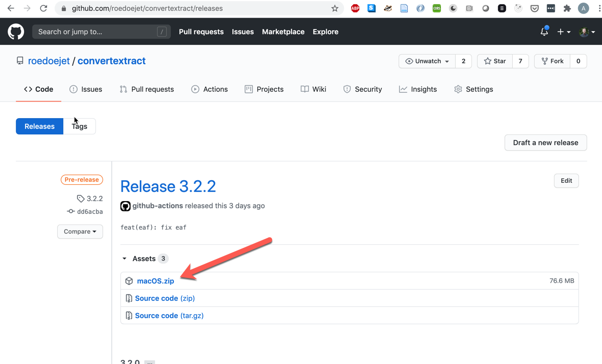602x364 pixels.
Task: Edit Release 3.2.2
Action: tap(566, 181)
